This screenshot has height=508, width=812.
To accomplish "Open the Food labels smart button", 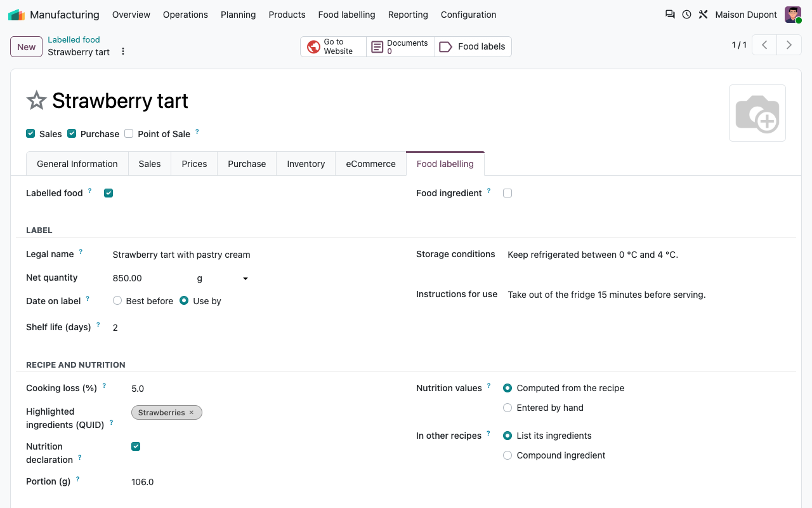I will (473, 46).
